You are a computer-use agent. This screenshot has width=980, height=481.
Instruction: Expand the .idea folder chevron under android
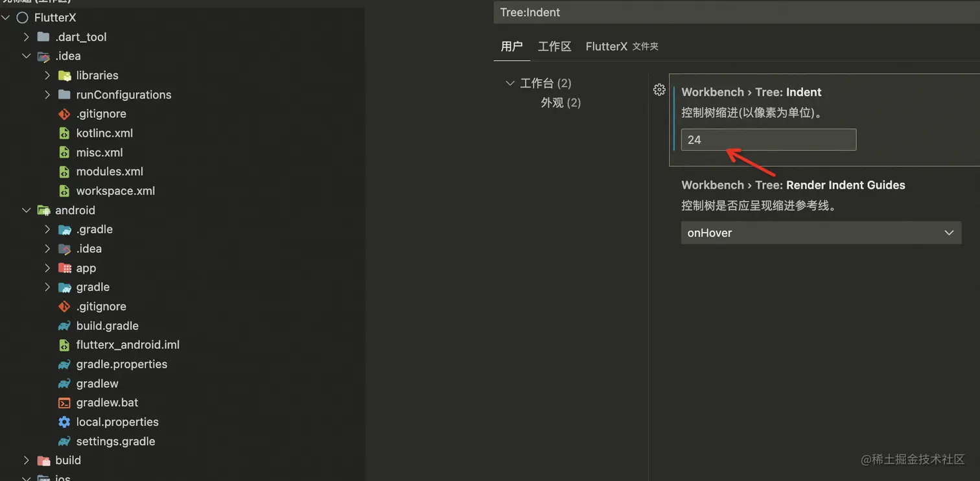pyautogui.click(x=47, y=249)
